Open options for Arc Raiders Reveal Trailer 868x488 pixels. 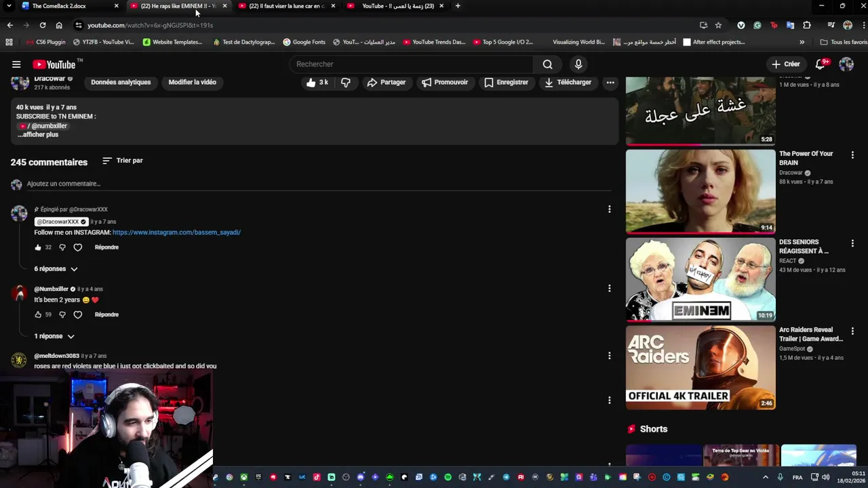point(852,331)
